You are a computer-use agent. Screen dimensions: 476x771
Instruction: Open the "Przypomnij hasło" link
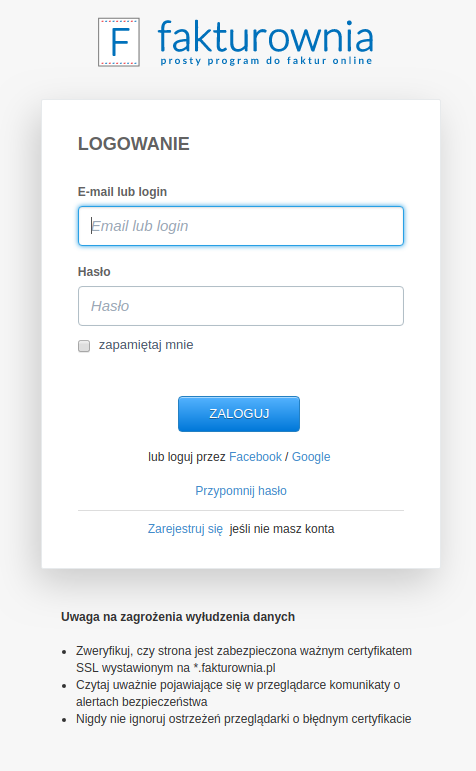coord(241,491)
